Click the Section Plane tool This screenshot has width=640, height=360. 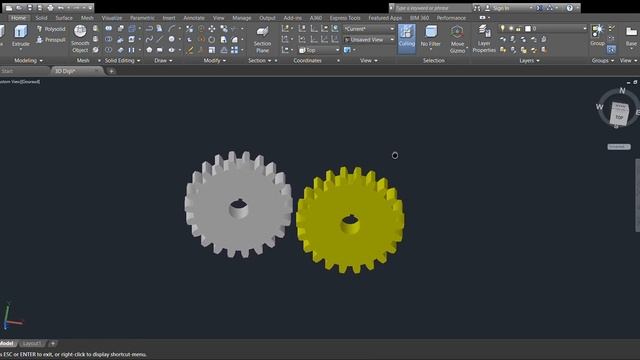[x=262, y=39]
